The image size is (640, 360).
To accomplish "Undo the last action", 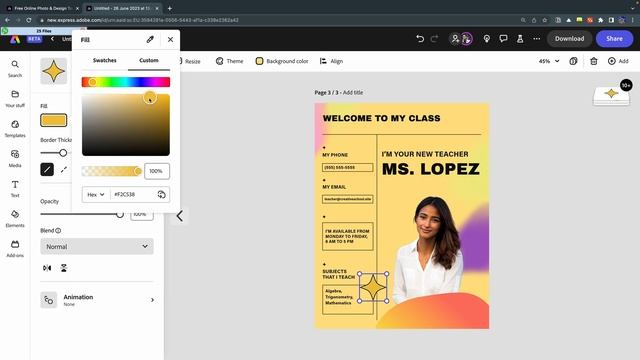I will coord(420,39).
